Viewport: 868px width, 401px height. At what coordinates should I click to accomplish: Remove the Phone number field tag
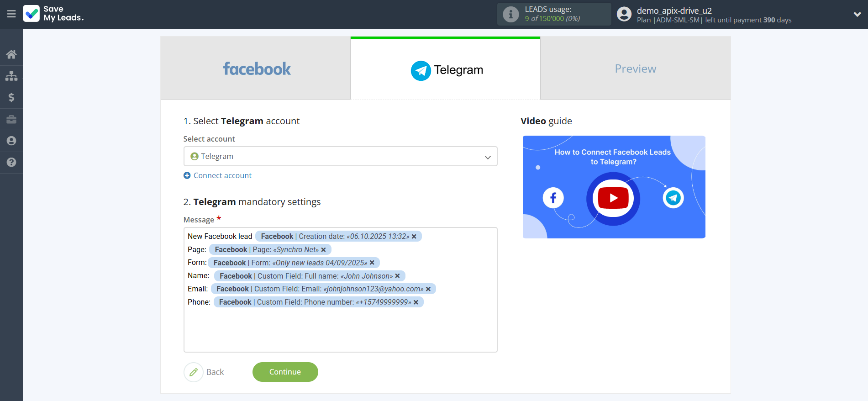(416, 302)
